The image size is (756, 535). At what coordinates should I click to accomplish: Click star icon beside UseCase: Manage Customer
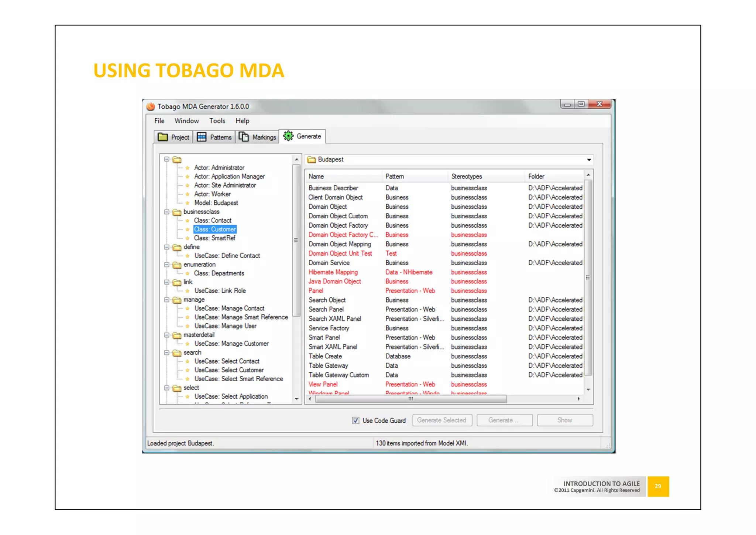[x=188, y=344]
